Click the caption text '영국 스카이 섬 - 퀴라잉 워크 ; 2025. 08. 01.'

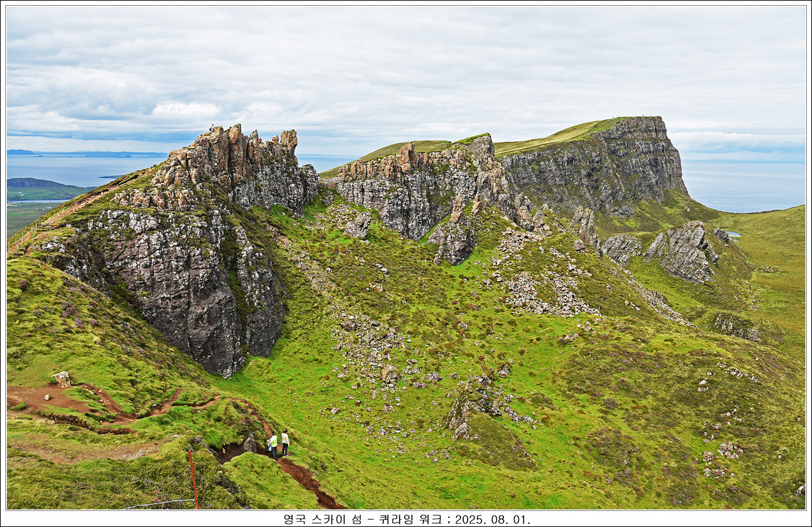pyautogui.click(x=407, y=519)
